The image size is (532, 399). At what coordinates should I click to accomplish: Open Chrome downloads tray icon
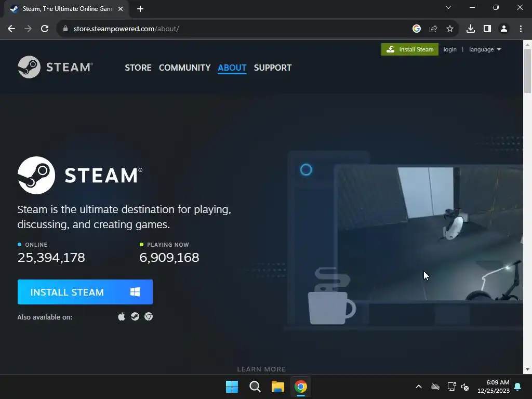click(471, 29)
